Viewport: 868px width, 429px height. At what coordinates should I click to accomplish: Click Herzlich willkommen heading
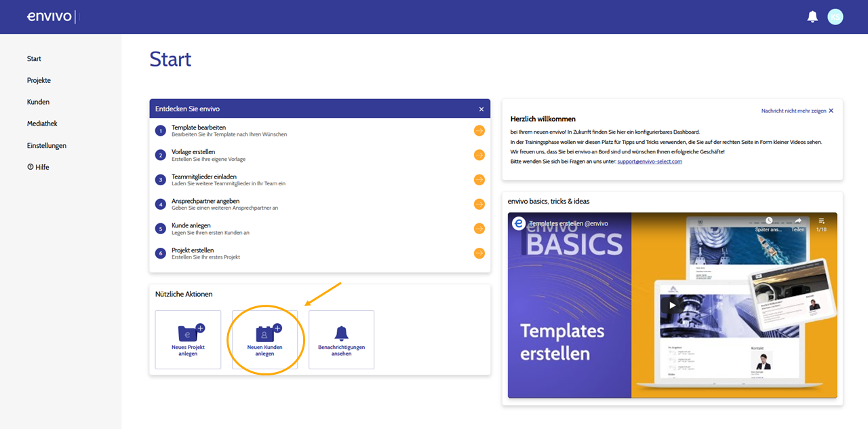point(543,119)
